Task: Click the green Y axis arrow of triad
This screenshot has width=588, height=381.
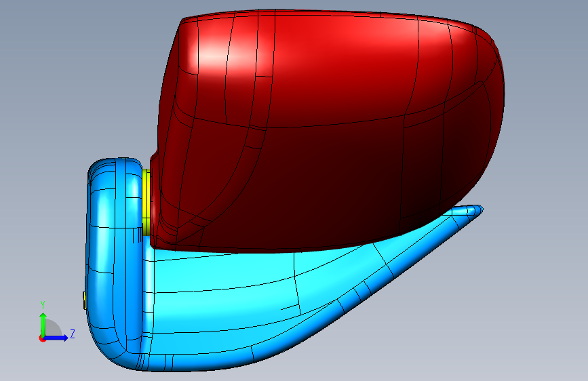Action: point(43,324)
